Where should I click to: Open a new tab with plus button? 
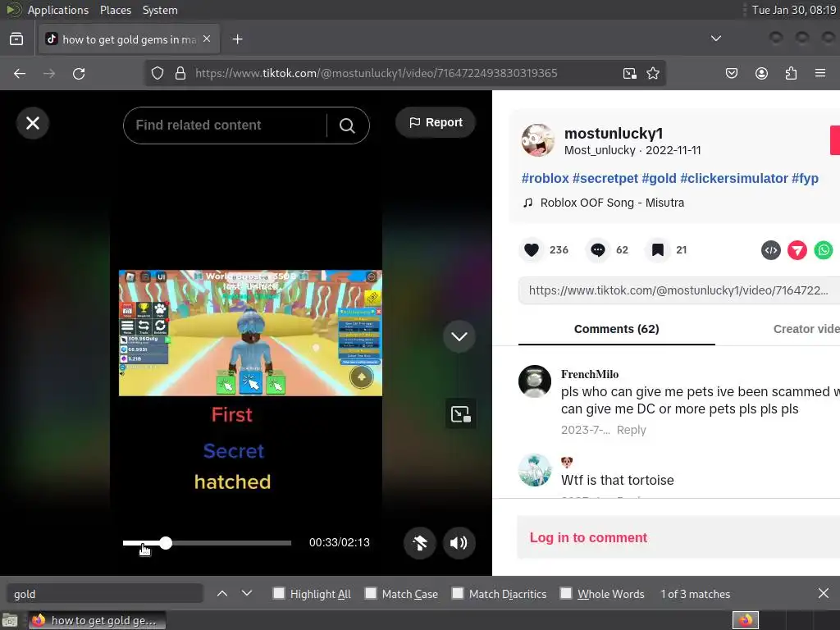237,39
